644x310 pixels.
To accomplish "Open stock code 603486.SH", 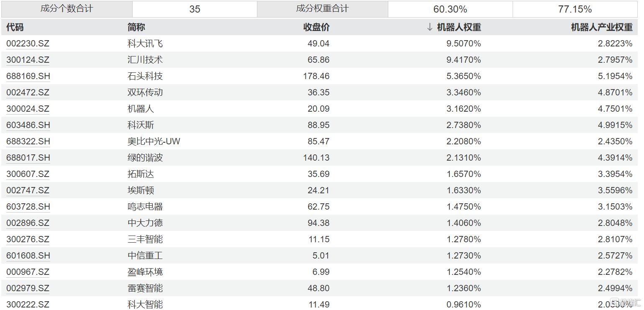I will point(28,125).
